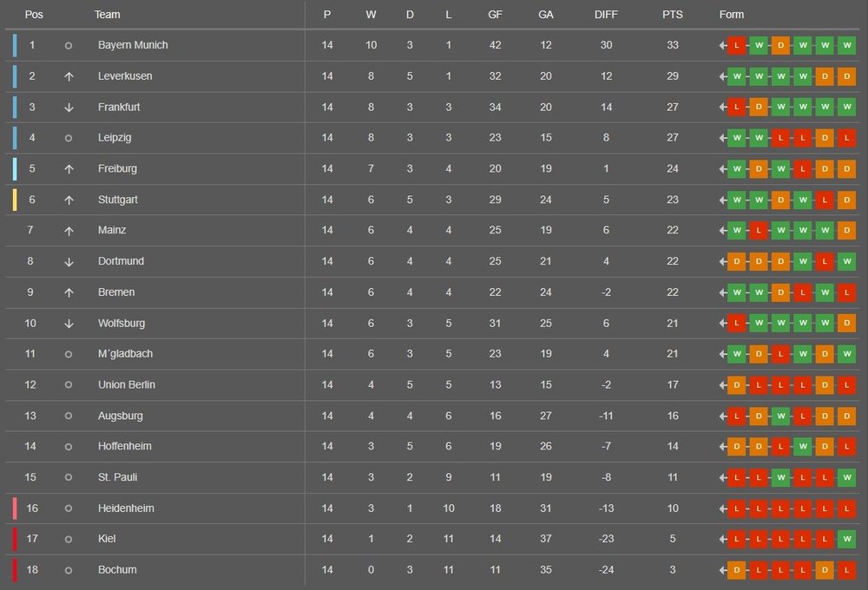Click Kiel's green W form badge
The height and width of the screenshot is (590, 868).
tap(847, 539)
